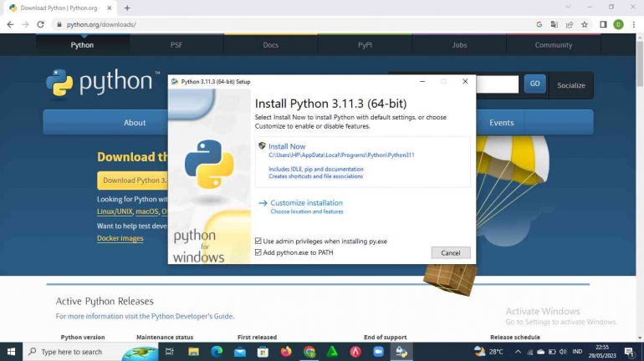Click the IND language indicator
Screen dimensions: 644x361
[577, 352]
